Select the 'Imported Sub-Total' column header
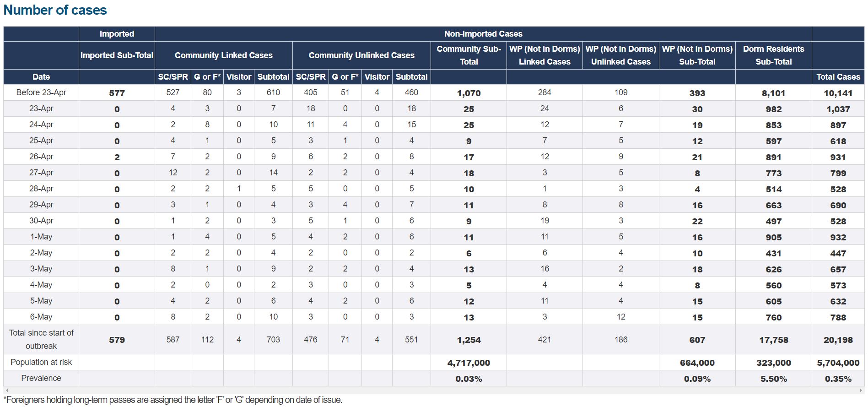Image resolution: width=868 pixels, height=407 pixels. tap(117, 55)
